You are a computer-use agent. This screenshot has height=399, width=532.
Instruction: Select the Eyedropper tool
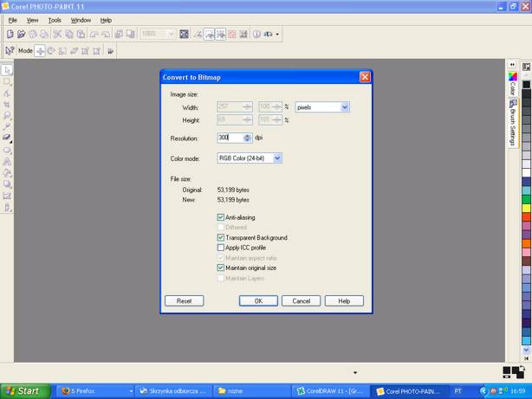tap(8, 126)
